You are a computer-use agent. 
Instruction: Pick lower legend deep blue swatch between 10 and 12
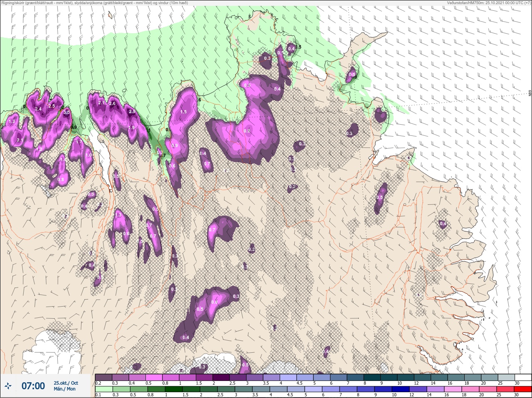(x=400, y=389)
